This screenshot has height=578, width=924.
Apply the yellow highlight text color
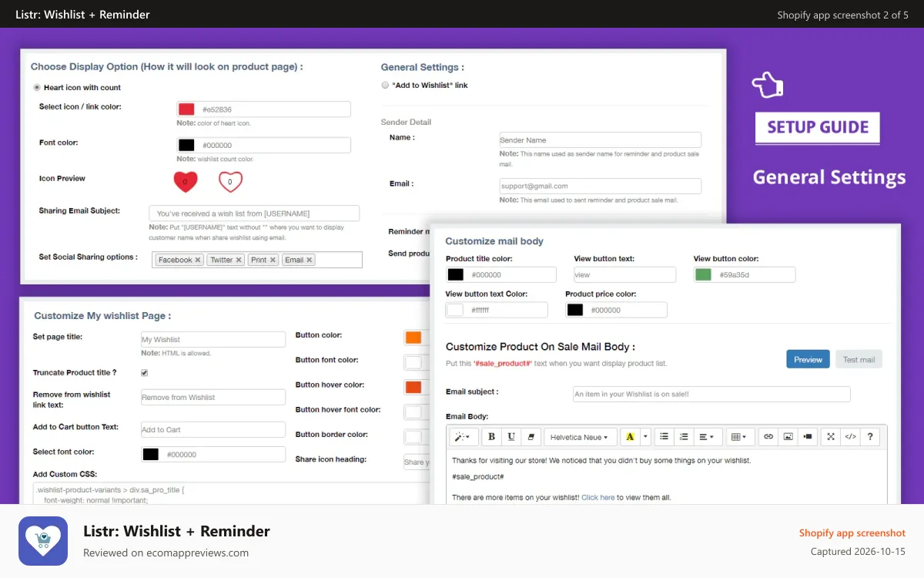pyautogui.click(x=630, y=437)
